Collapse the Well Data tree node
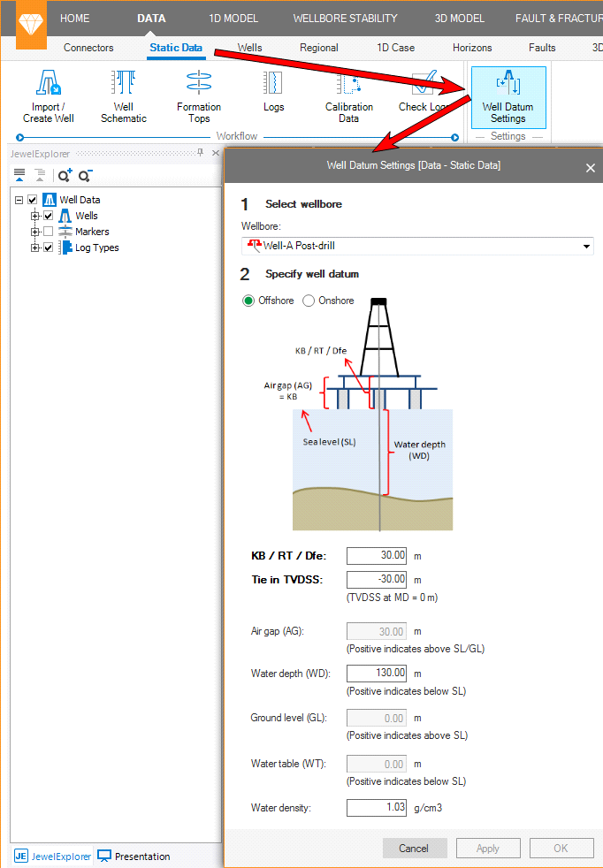Image resolution: width=603 pixels, height=868 pixels. (19, 200)
